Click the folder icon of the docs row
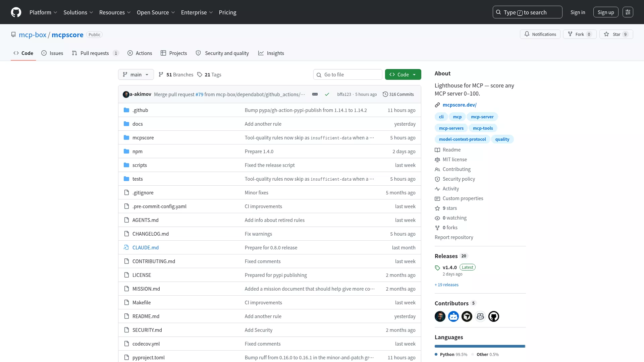This screenshot has height=362, width=644. tap(126, 124)
